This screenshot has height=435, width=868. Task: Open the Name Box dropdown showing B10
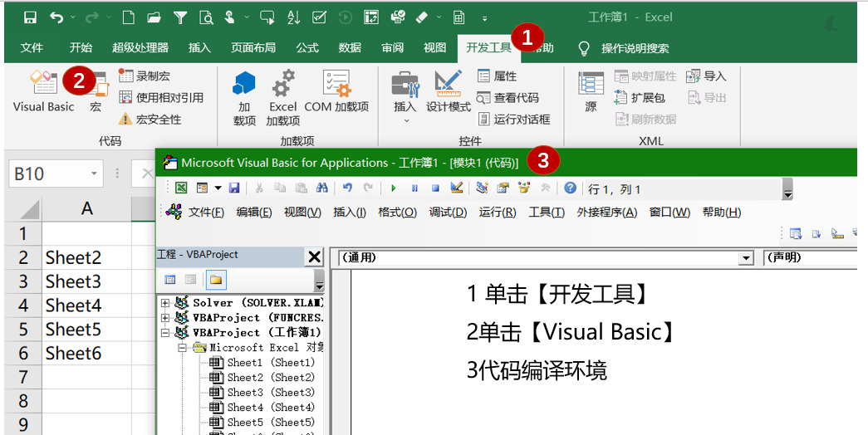tap(94, 174)
